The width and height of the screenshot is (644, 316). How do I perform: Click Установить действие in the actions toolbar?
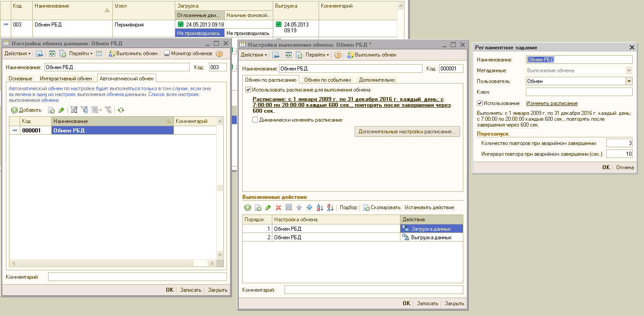429,207
